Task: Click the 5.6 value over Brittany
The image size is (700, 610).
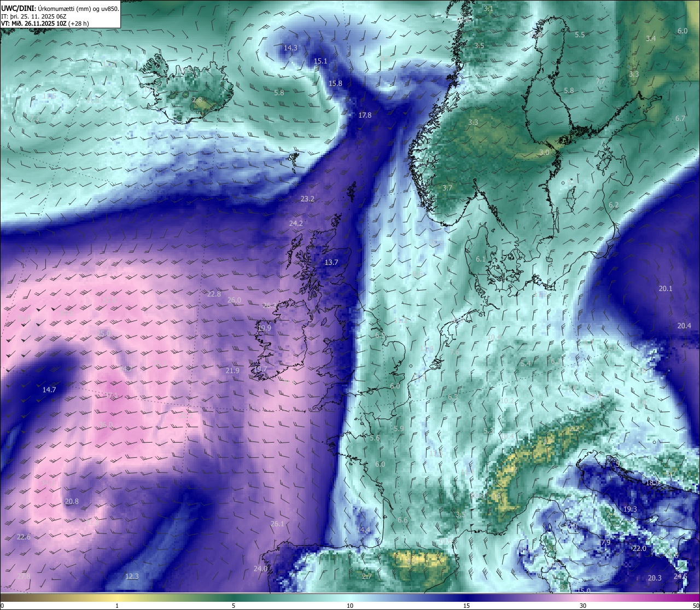Action: (x=375, y=438)
